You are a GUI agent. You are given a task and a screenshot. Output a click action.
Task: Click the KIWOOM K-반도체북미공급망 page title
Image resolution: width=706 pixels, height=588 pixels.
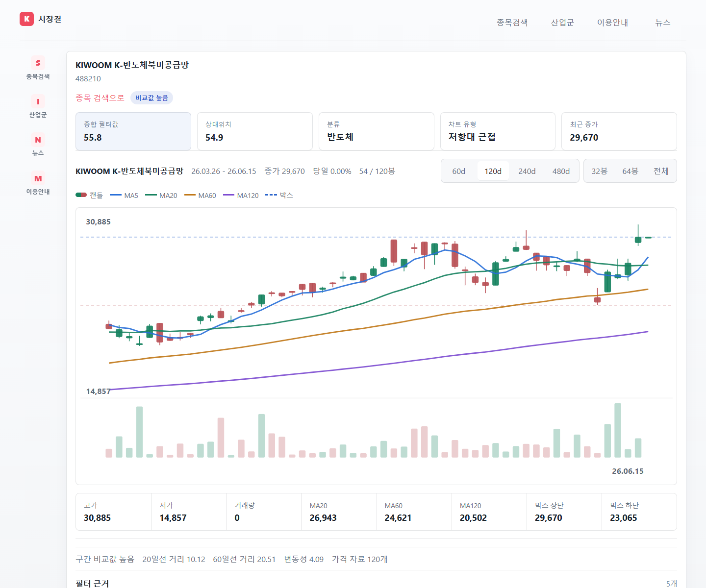[132, 65]
